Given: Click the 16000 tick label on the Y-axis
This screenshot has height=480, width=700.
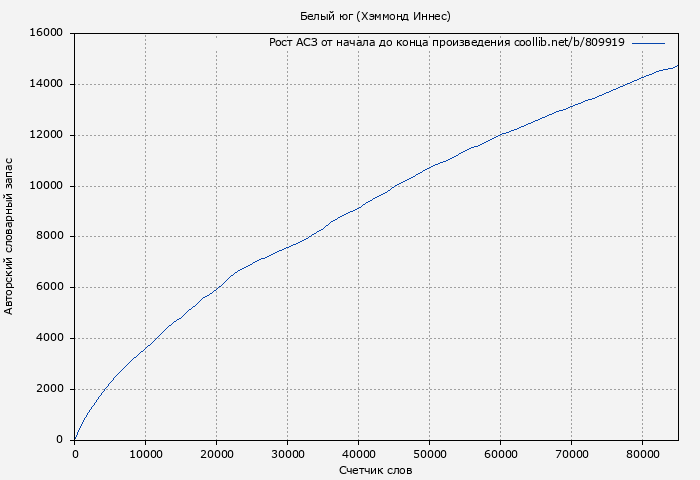Looking at the screenshot, I should [x=46, y=33].
